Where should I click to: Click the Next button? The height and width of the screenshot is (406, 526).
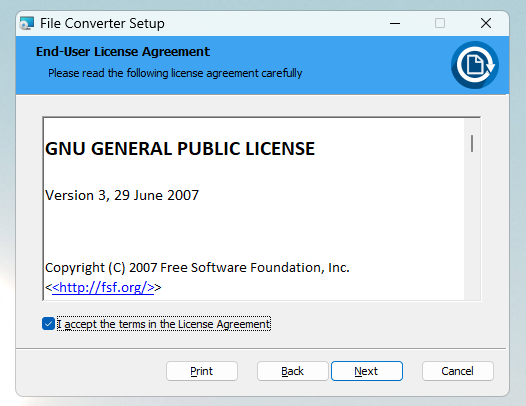367,371
